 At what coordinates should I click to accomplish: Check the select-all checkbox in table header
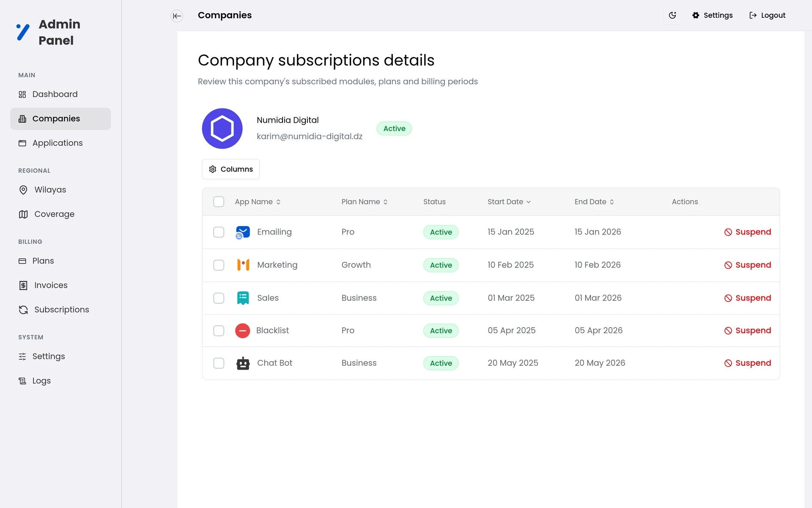point(219,202)
